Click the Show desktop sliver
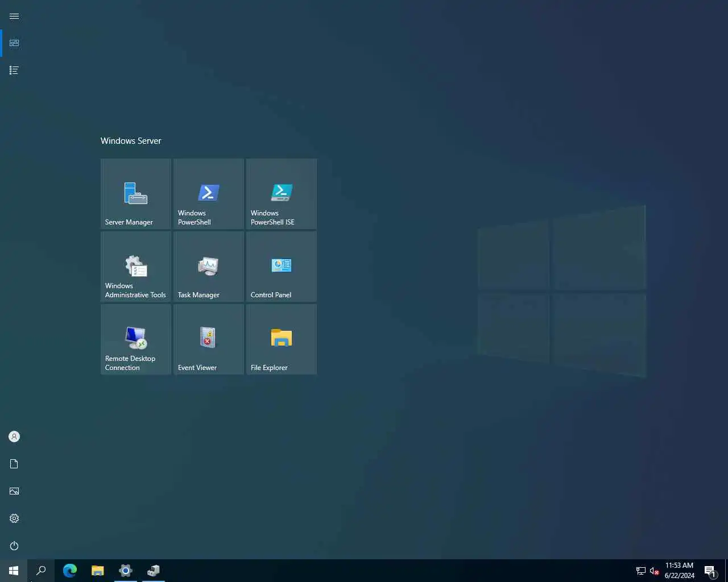The width and height of the screenshot is (728, 582). point(726,571)
